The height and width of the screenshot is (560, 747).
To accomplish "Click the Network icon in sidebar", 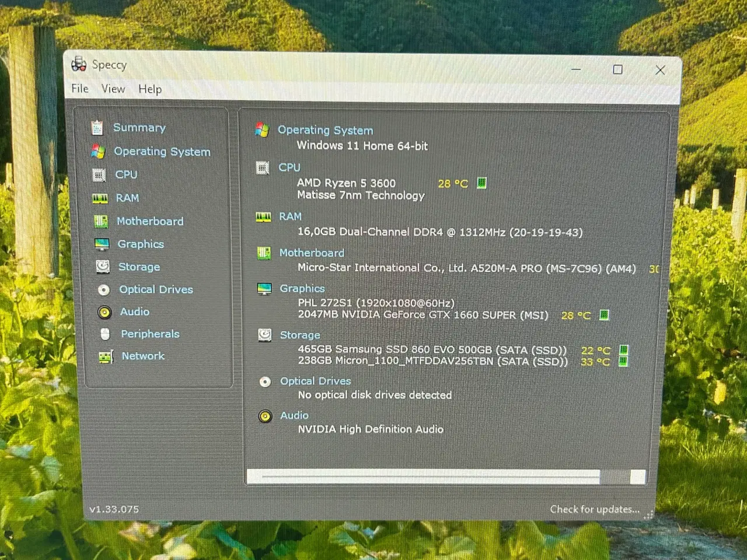I will point(106,356).
